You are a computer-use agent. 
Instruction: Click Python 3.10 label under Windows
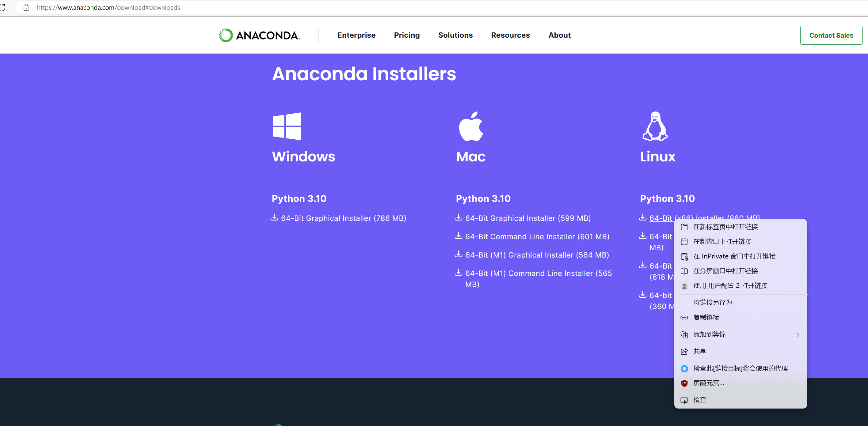point(299,199)
